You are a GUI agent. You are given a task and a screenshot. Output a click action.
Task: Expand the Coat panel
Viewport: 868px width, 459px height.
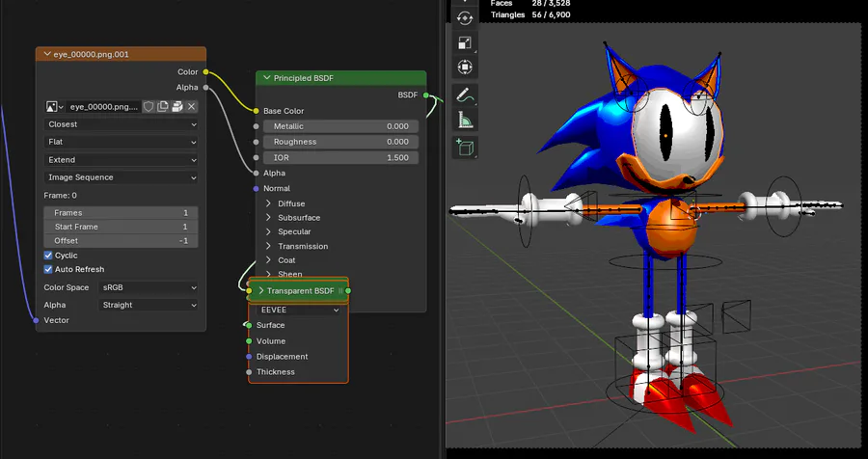click(x=268, y=260)
